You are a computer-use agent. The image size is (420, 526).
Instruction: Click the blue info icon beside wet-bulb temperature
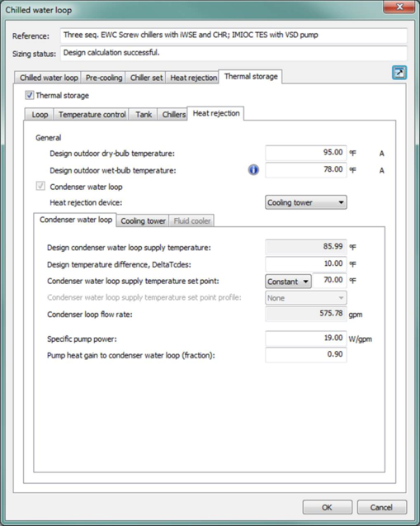[x=253, y=170]
